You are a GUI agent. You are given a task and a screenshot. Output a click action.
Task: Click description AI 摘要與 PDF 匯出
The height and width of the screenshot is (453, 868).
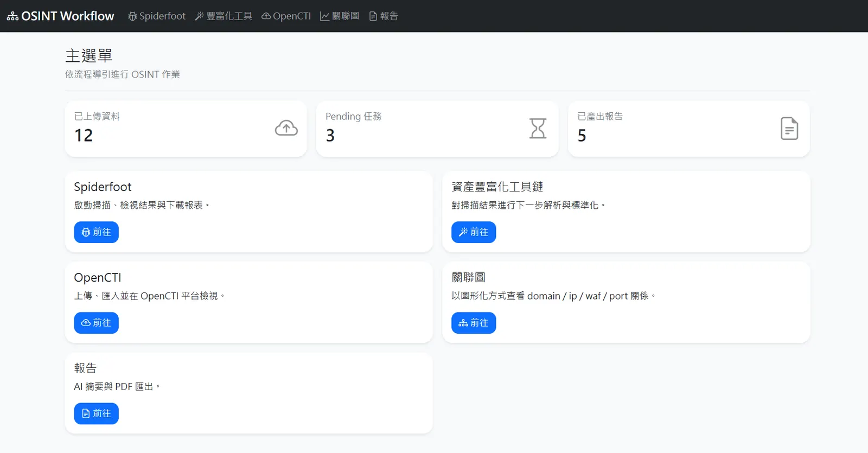(117, 386)
